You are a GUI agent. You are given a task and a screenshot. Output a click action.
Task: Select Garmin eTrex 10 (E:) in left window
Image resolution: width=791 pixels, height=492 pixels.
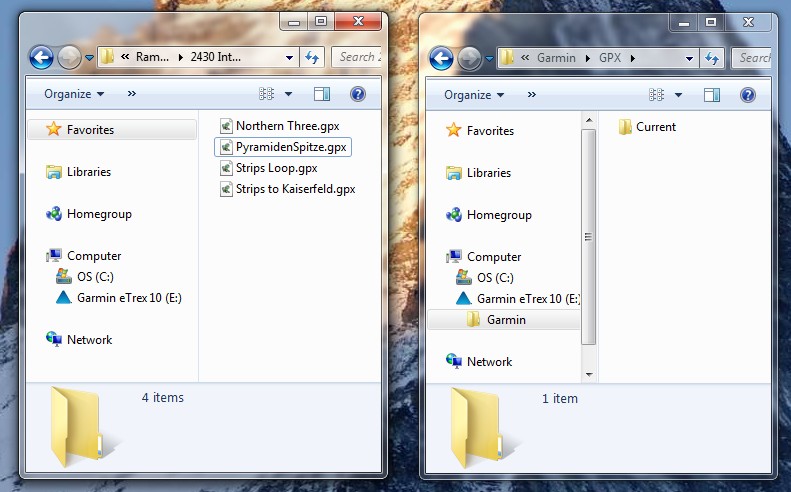coord(128,298)
